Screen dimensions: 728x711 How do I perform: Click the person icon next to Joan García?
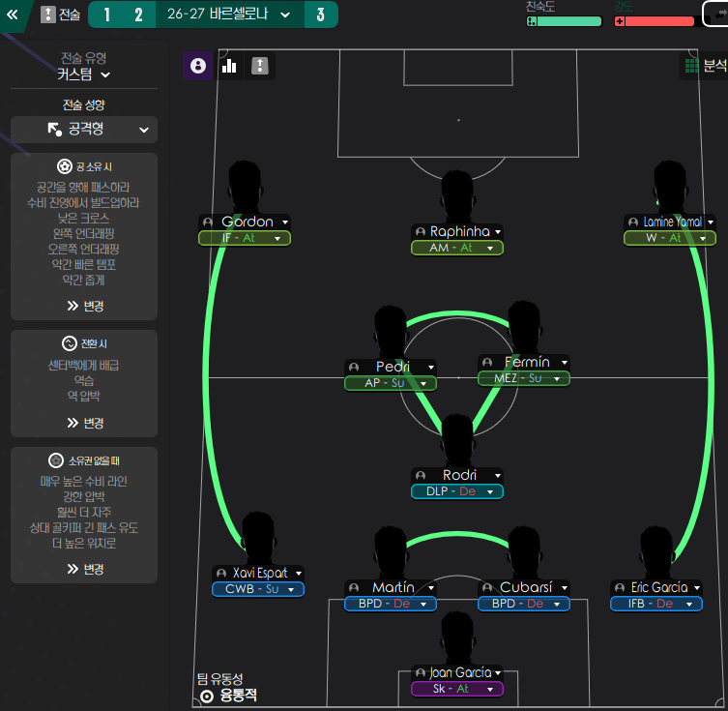click(421, 672)
